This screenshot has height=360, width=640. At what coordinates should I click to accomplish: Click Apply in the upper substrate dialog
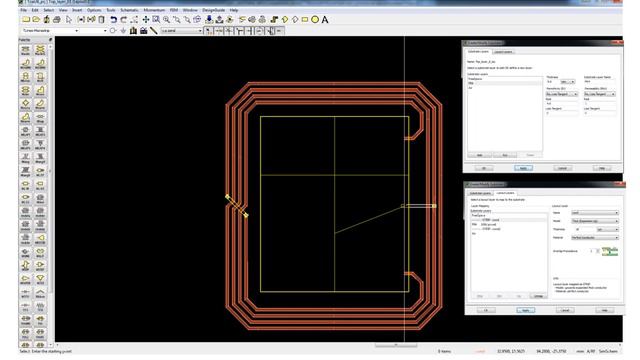523,168
